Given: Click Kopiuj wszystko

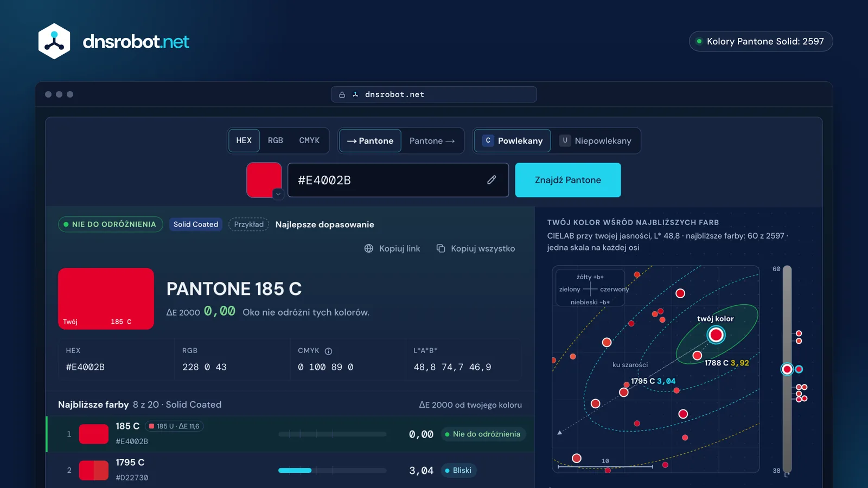Looking at the screenshot, I should tap(476, 248).
